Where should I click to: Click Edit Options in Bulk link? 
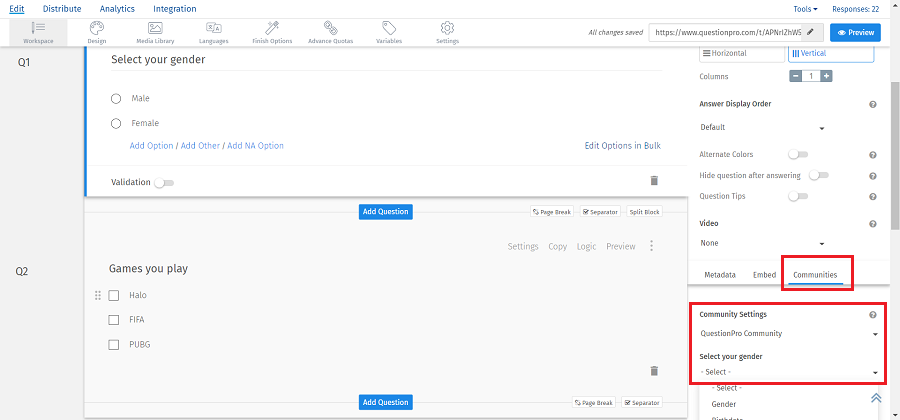[x=623, y=146]
